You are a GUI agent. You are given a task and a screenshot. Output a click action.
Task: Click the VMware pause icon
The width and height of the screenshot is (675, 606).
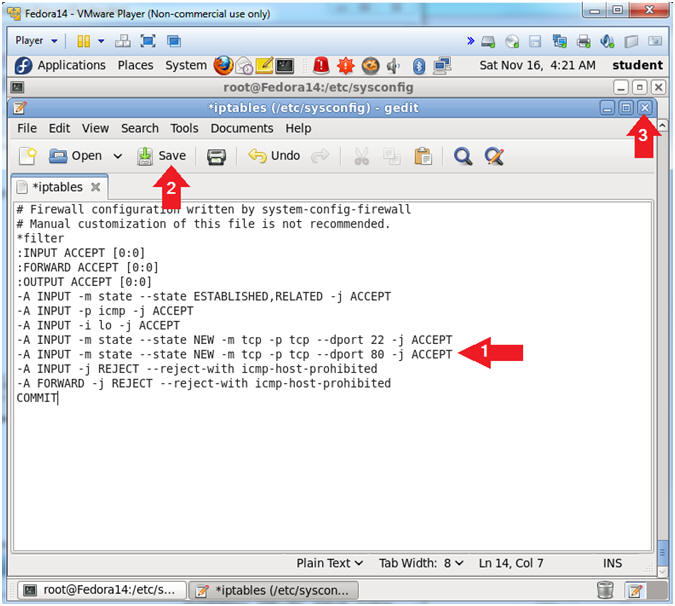click(x=83, y=41)
